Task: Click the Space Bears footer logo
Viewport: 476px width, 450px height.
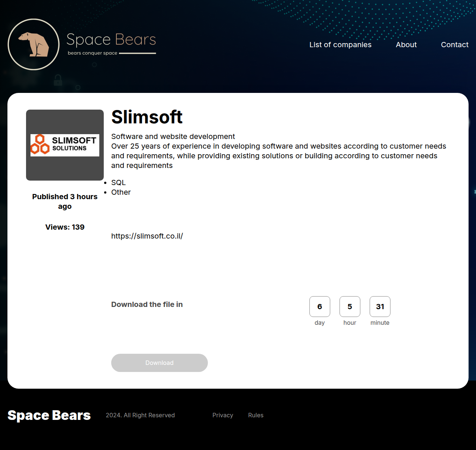Action: 49,415
